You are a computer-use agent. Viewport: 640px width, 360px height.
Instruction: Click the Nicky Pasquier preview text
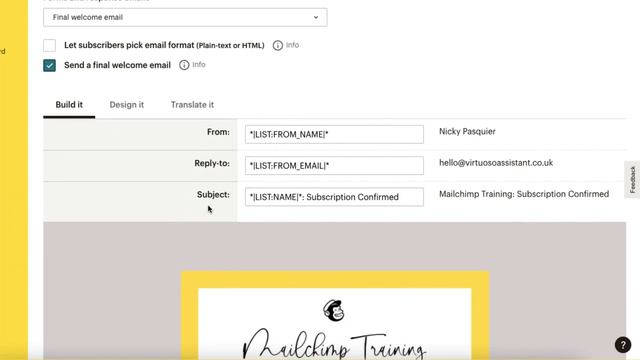click(467, 131)
